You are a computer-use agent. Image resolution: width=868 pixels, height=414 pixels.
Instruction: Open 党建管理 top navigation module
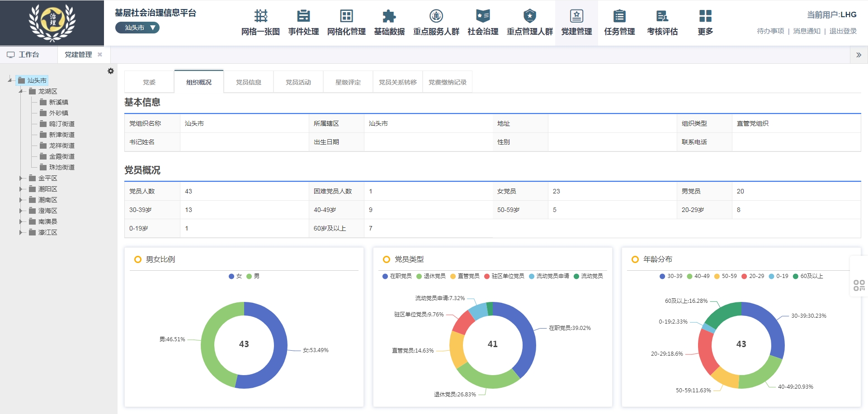click(576, 23)
